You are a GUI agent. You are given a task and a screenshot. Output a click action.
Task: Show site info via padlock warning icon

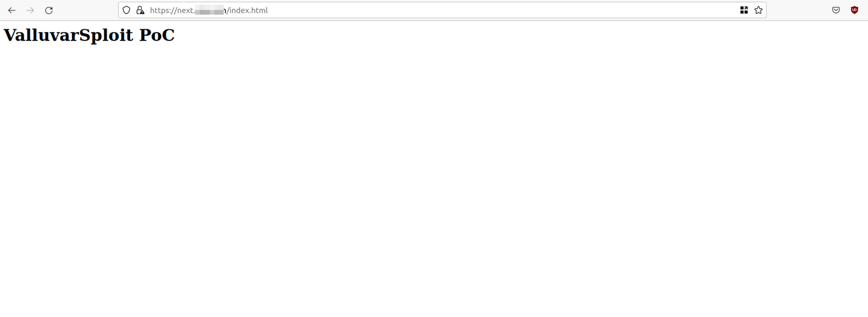click(x=140, y=10)
